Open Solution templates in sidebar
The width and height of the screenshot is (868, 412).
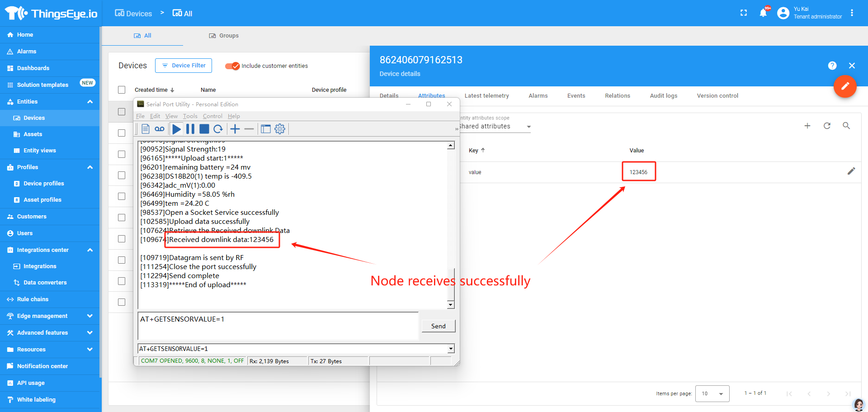pos(50,85)
